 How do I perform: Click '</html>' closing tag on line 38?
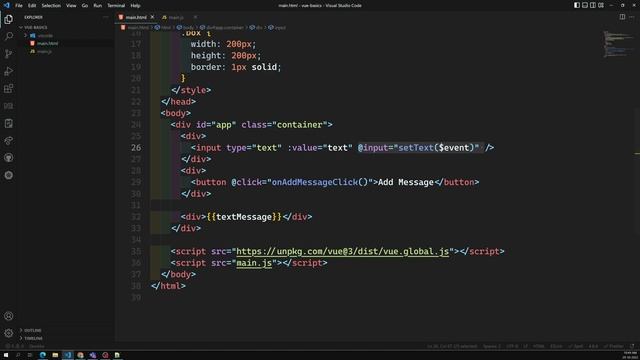pos(168,286)
